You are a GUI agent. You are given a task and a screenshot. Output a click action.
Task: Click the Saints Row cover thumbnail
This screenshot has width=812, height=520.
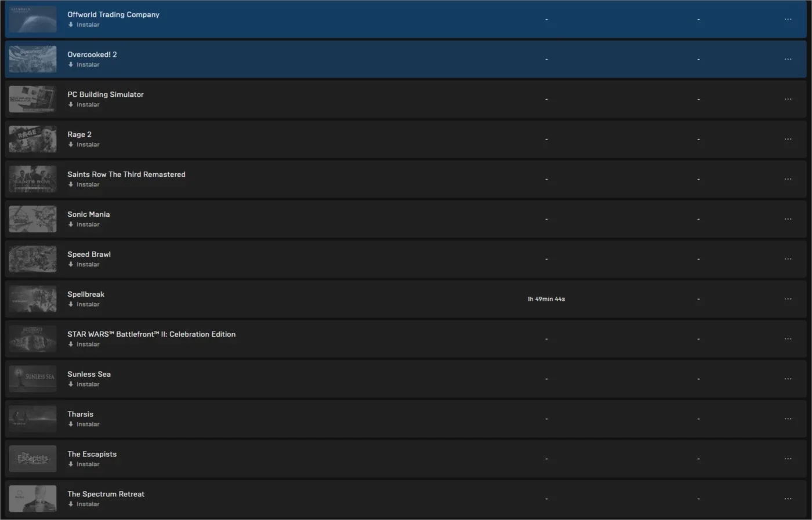point(33,179)
